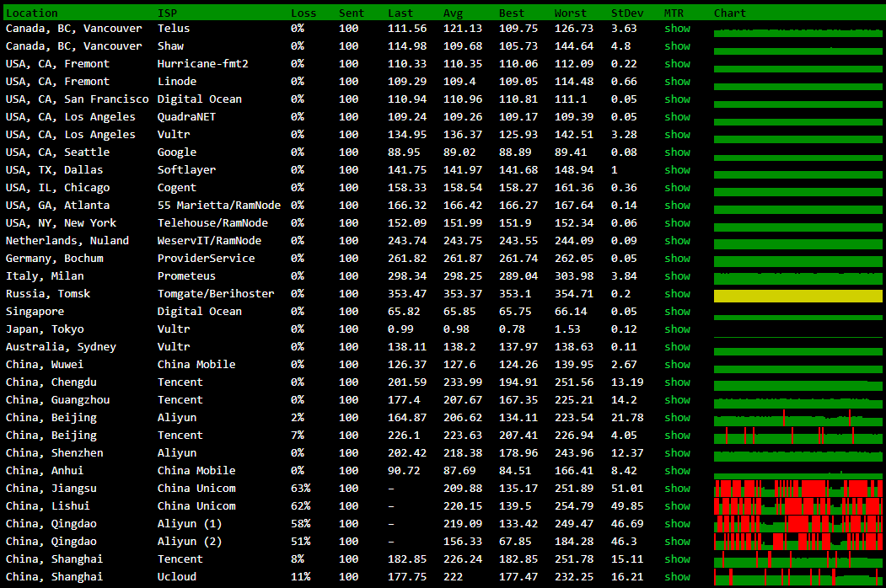Show MTR for Qingdao Aliyun (2)

[x=677, y=541]
